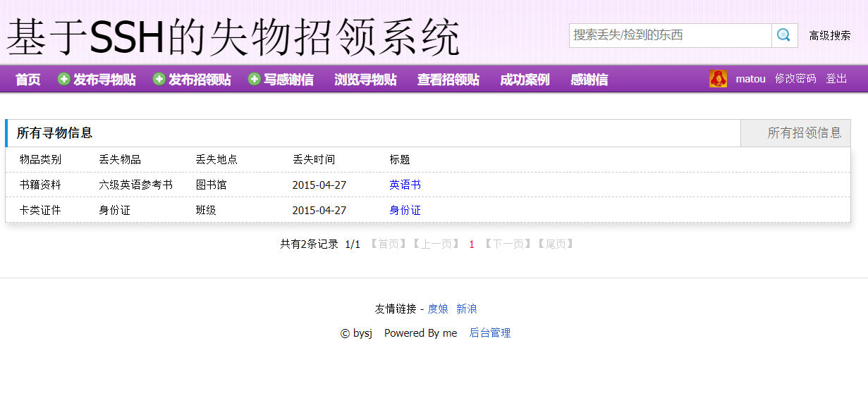Click the blue magnifier search icon
Viewport: 868px width, 410px height.
[783, 35]
